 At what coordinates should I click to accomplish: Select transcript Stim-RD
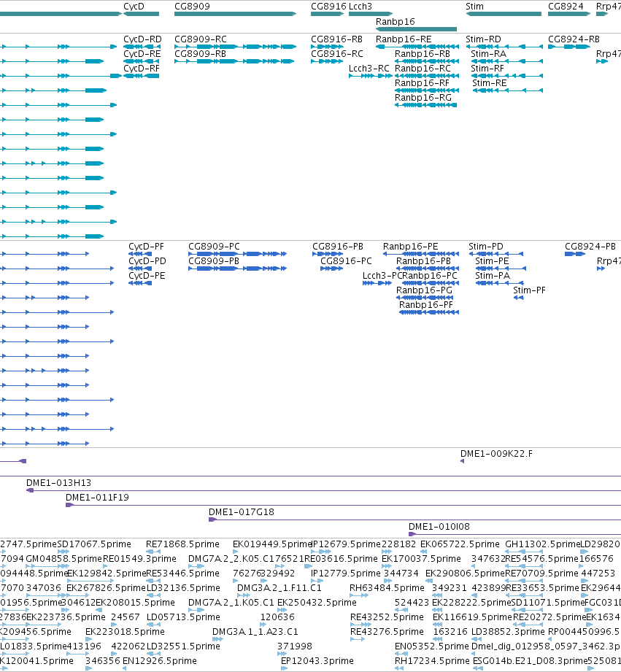coord(483,39)
